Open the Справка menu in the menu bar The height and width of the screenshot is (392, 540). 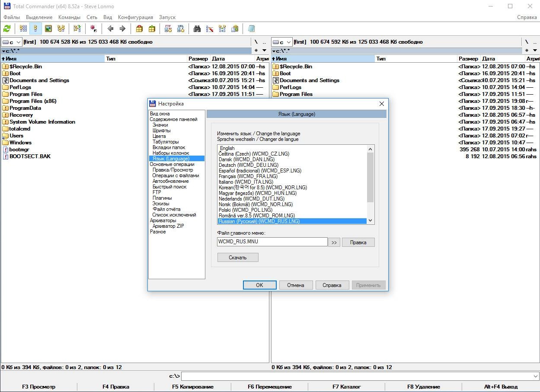tap(527, 17)
